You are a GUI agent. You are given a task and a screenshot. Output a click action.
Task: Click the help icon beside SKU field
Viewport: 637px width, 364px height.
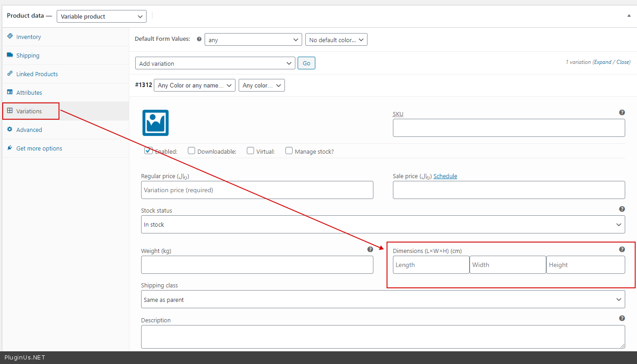tap(622, 112)
